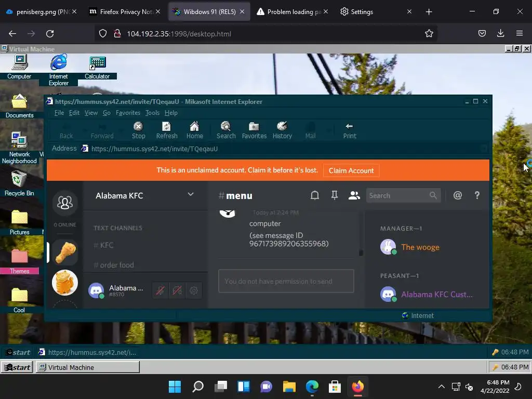Open Firefox hamburger application menu
Image resolution: width=532 pixels, height=399 pixels.
519,33
